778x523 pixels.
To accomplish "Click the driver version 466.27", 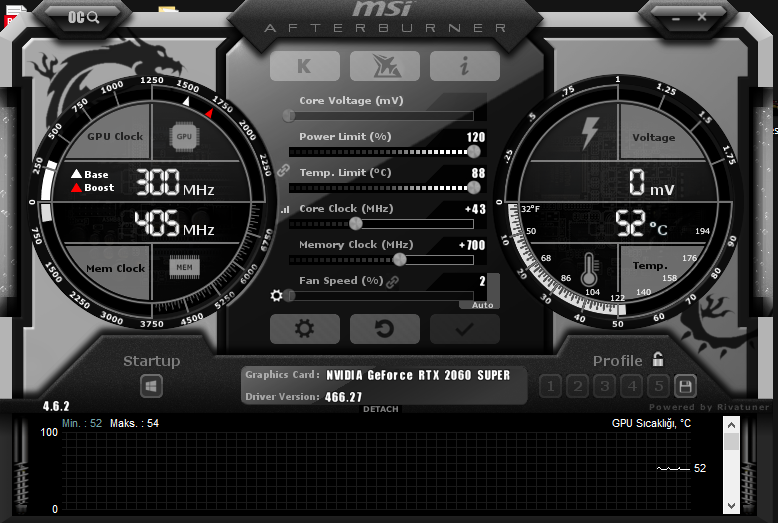I will tap(343, 397).
